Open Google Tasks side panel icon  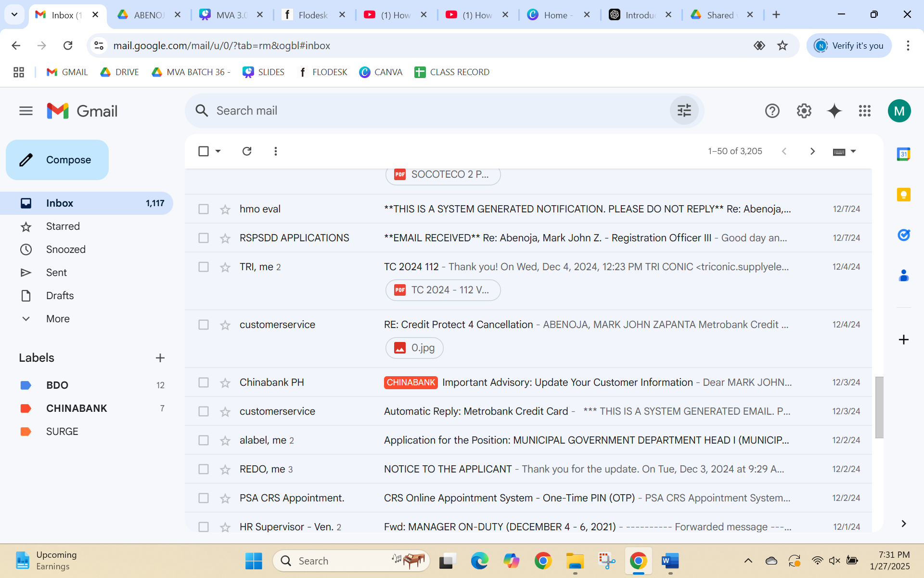coord(903,235)
